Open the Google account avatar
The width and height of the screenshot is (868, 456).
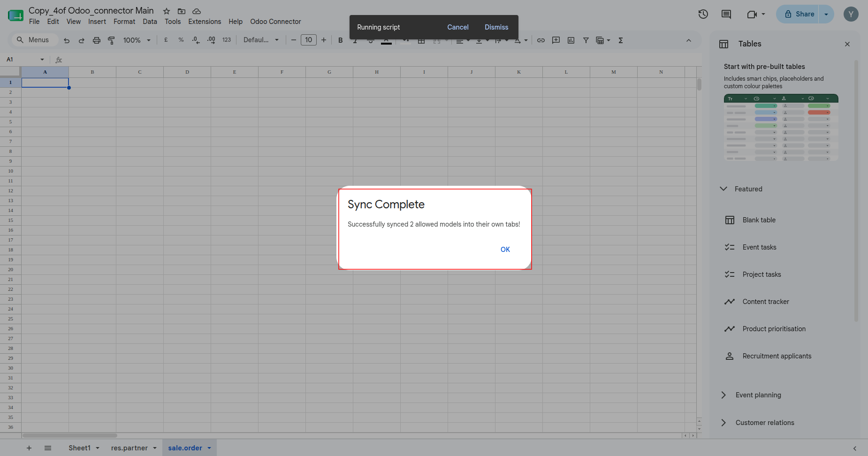click(851, 14)
